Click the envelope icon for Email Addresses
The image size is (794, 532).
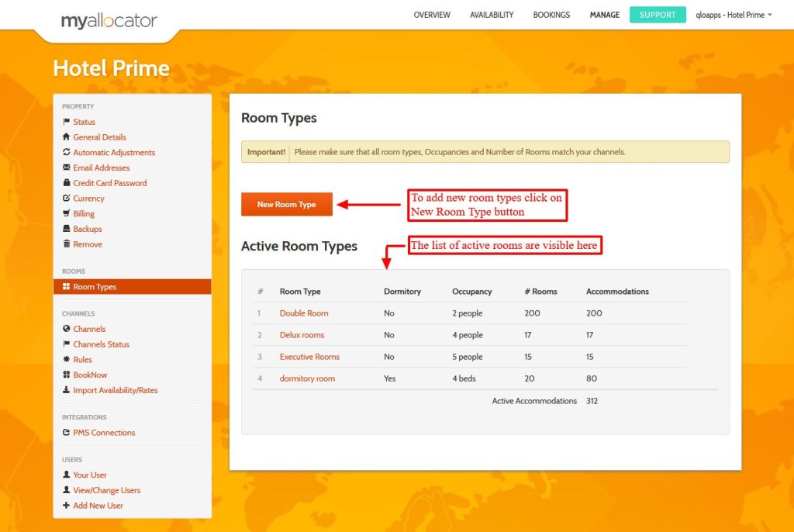66,168
